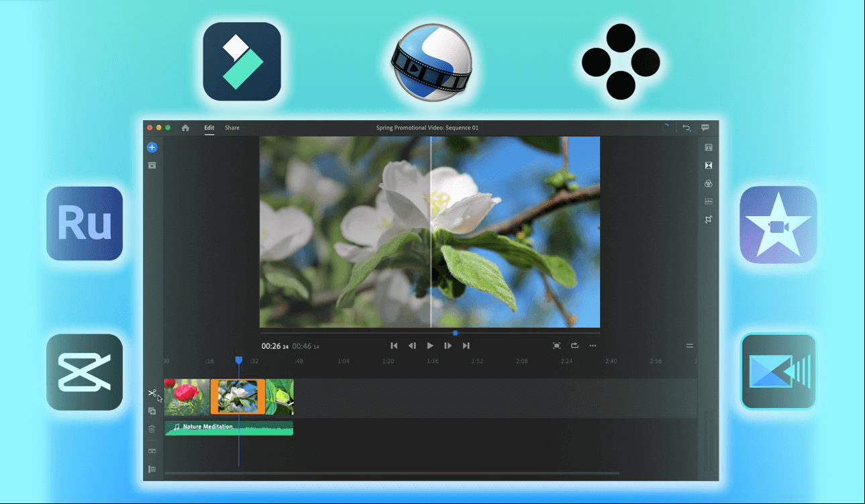Click the loop playback icon
Screen dimensions: 865x504
[574, 346]
